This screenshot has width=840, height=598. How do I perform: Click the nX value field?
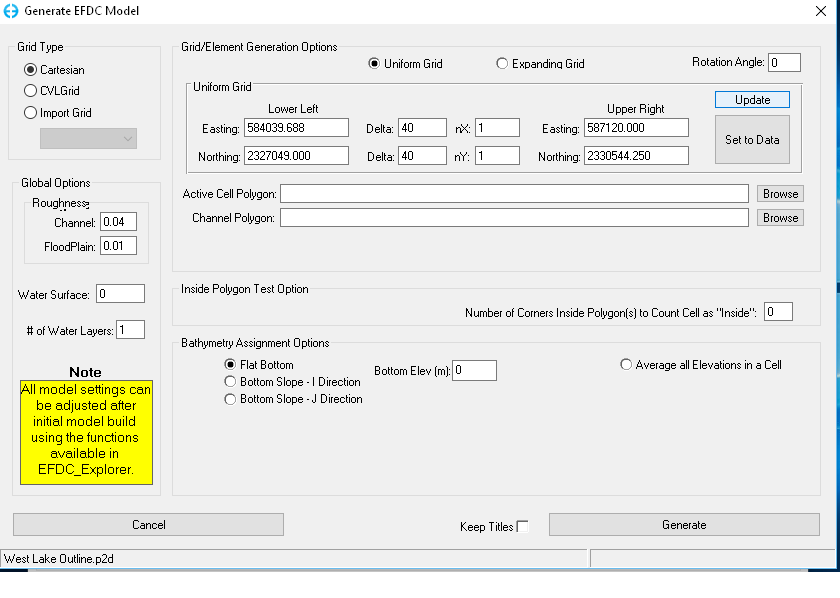point(497,128)
